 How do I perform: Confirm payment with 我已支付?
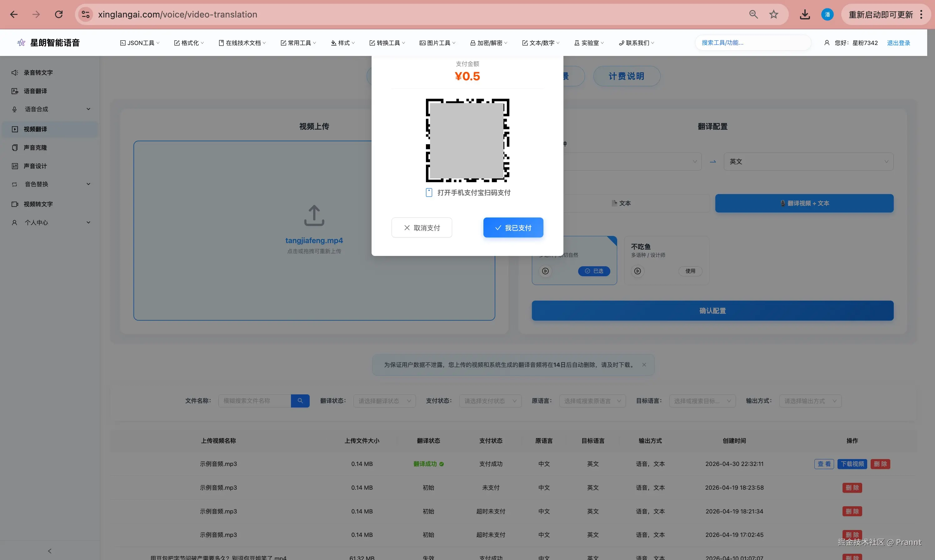(x=513, y=227)
